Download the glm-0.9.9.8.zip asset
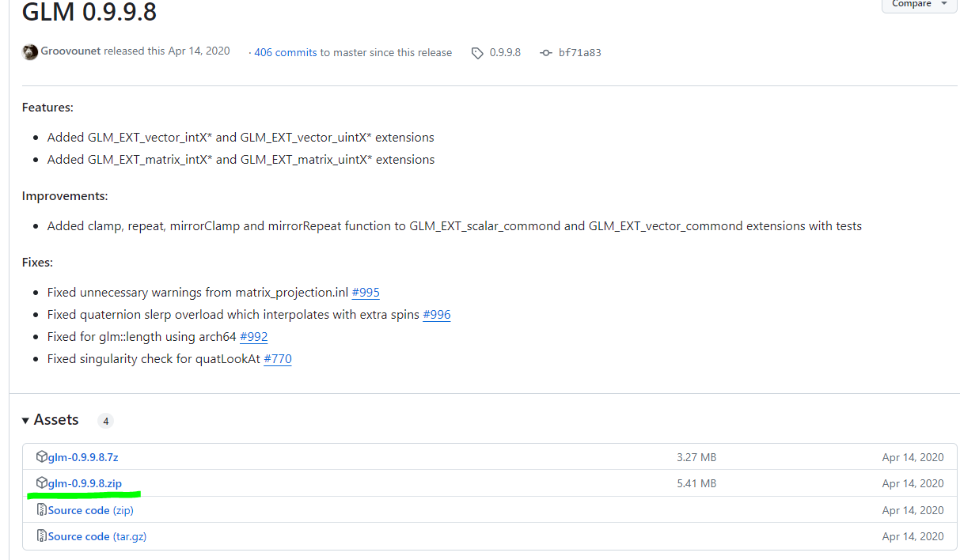960x560 pixels. 83,483
